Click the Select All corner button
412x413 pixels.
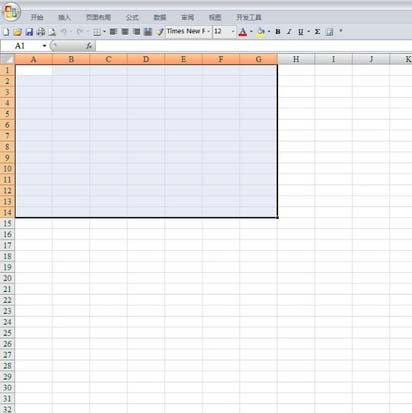[7, 59]
